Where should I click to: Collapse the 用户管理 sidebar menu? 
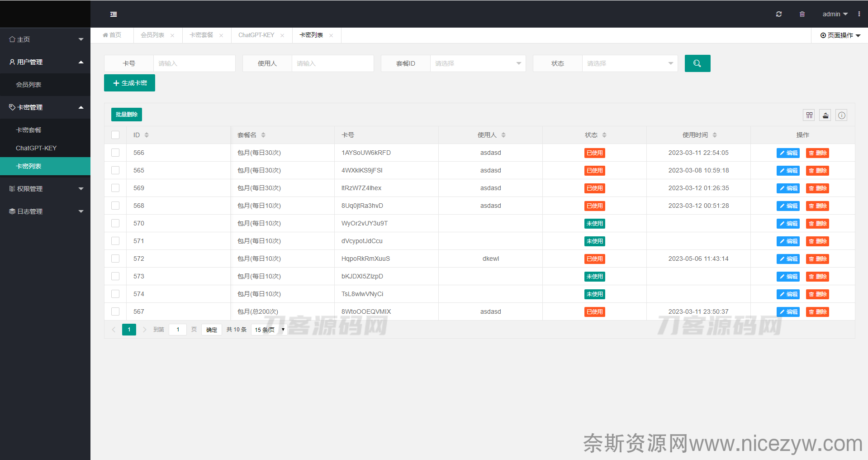tap(45, 62)
